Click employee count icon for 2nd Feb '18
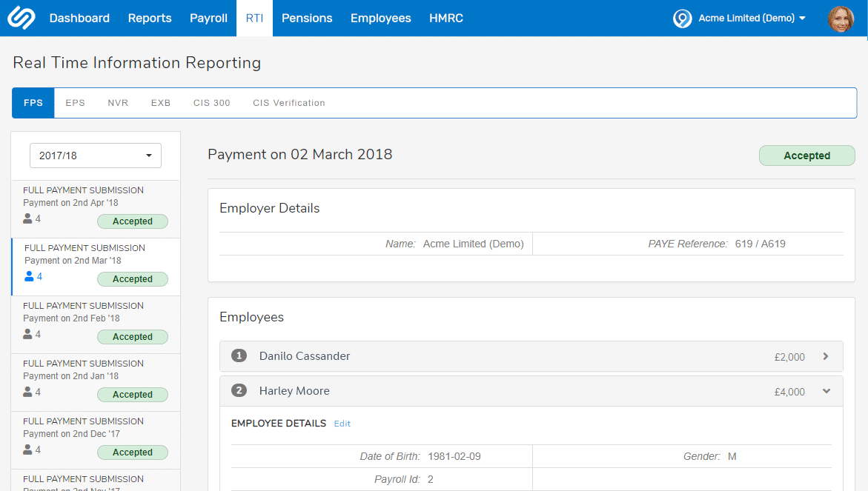Image resolution: width=868 pixels, height=491 pixels. 27,334
